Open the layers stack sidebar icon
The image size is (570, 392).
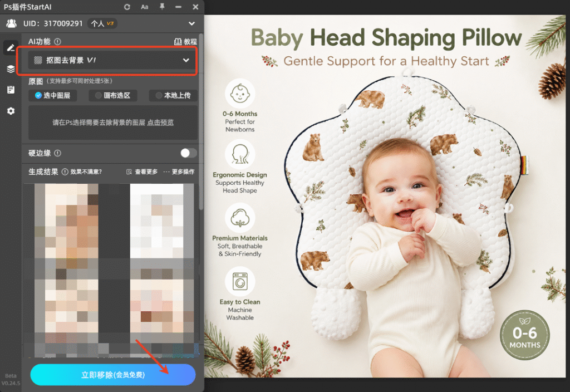[x=11, y=68]
